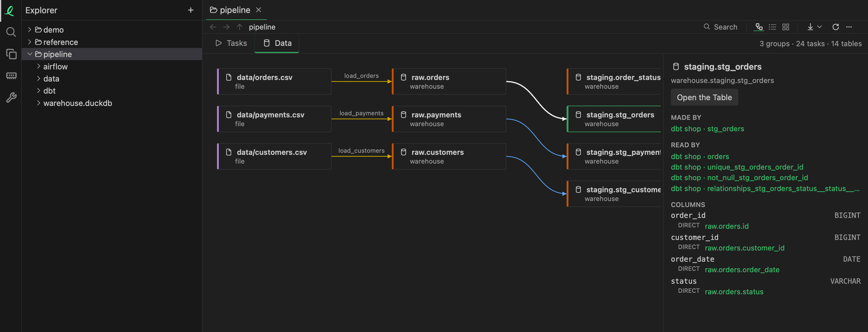This screenshot has width=868, height=332.
Task: Switch to the Tasks tab
Action: pyautogui.click(x=231, y=43)
